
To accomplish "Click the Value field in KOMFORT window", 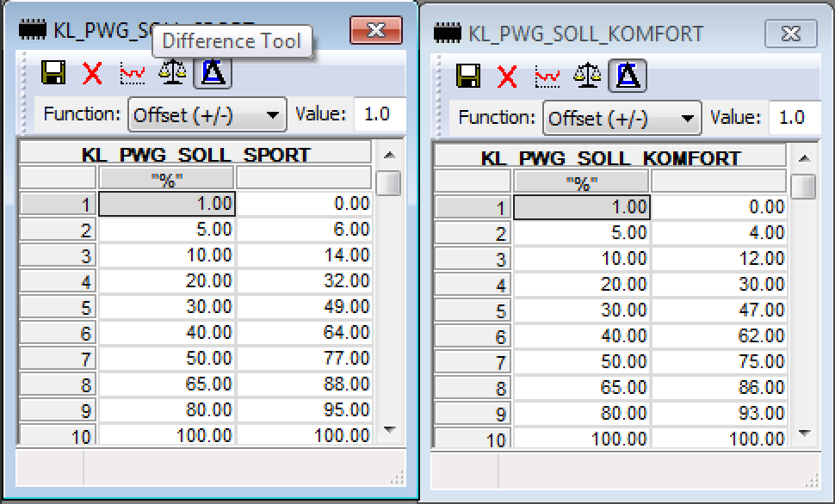I will (794, 118).
